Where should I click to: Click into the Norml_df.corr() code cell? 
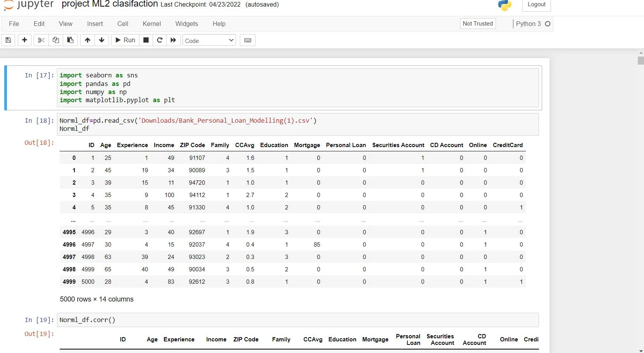coord(297,320)
